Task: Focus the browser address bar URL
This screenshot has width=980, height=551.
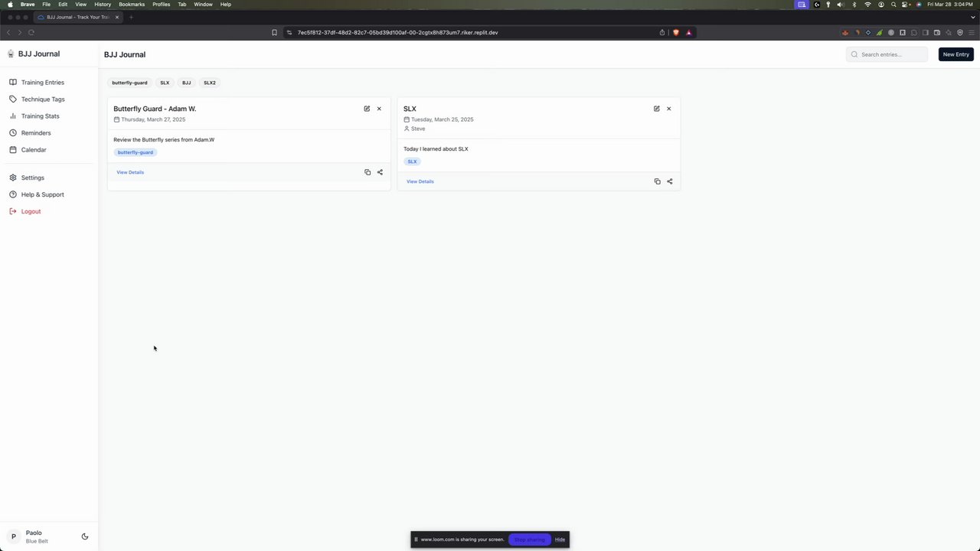Action: [397, 32]
